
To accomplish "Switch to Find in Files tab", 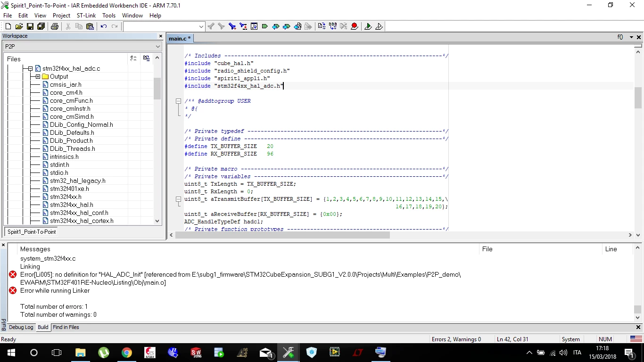I will pyautogui.click(x=66, y=327).
